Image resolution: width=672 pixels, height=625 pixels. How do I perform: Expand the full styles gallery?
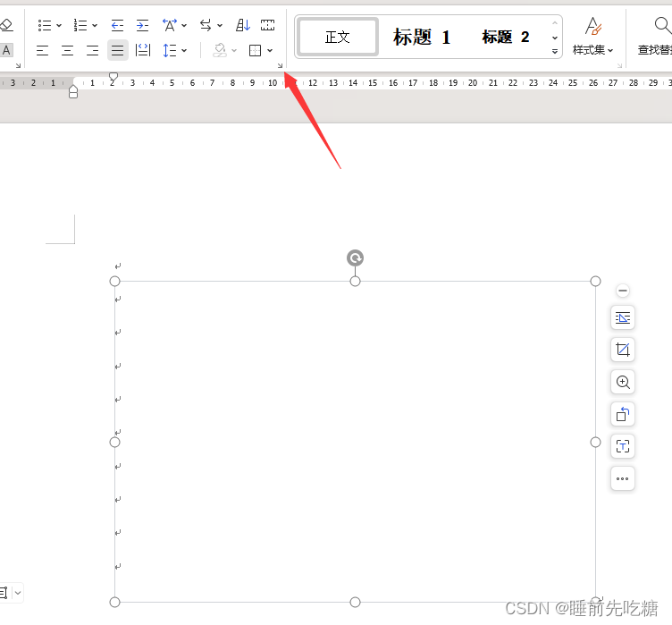555,52
